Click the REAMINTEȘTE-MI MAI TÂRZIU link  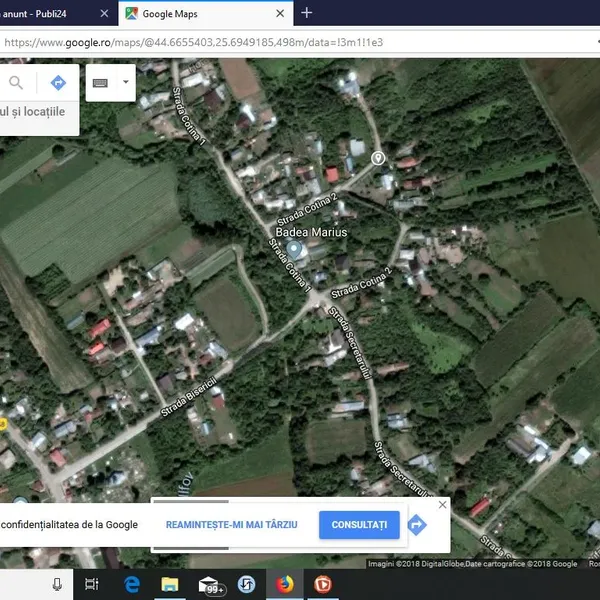(232, 525)
